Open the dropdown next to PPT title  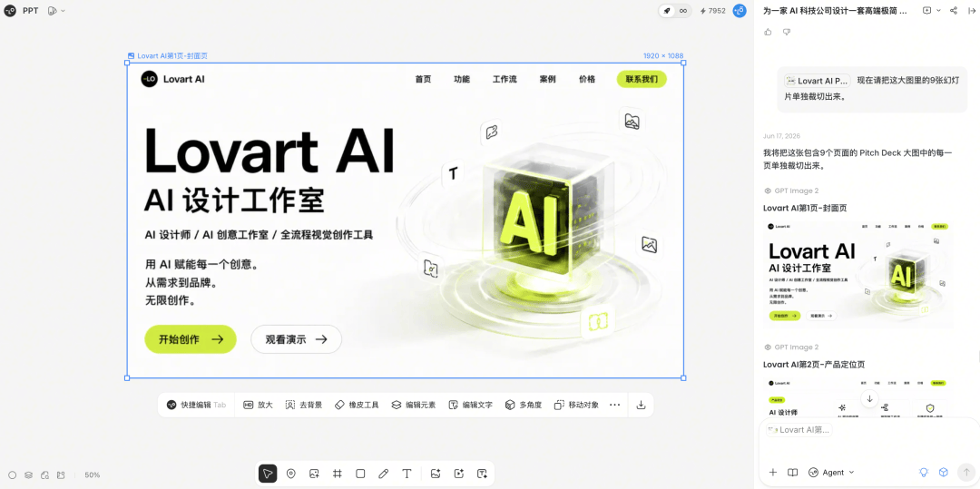56,11
